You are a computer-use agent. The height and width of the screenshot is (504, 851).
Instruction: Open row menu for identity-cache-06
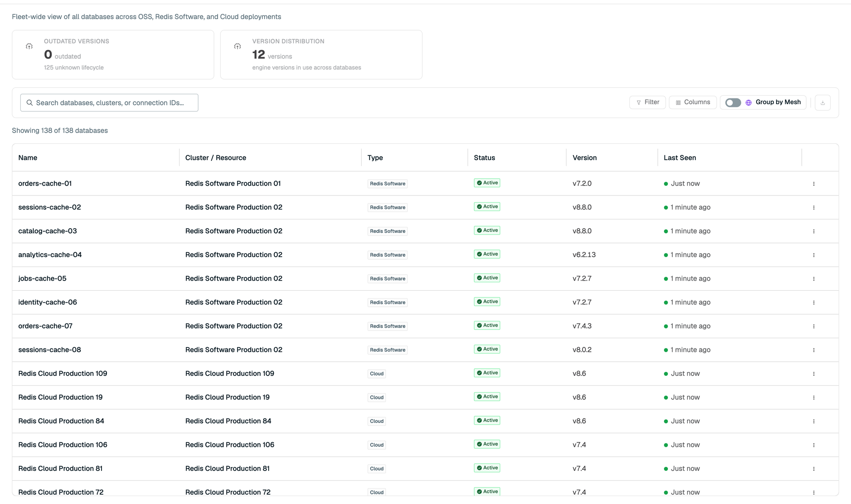pyautogui.click(x=814, y=302)
